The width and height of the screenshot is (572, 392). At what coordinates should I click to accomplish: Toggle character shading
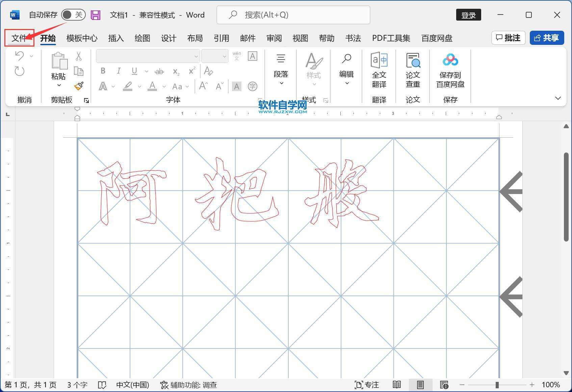(x=237, y=87)
